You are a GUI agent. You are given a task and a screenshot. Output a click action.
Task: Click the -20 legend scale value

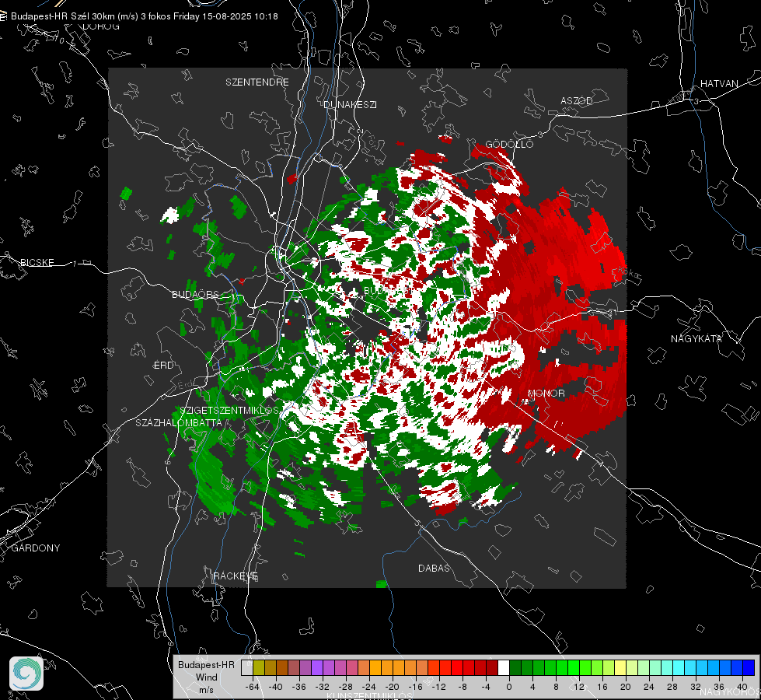coord(392,687)
